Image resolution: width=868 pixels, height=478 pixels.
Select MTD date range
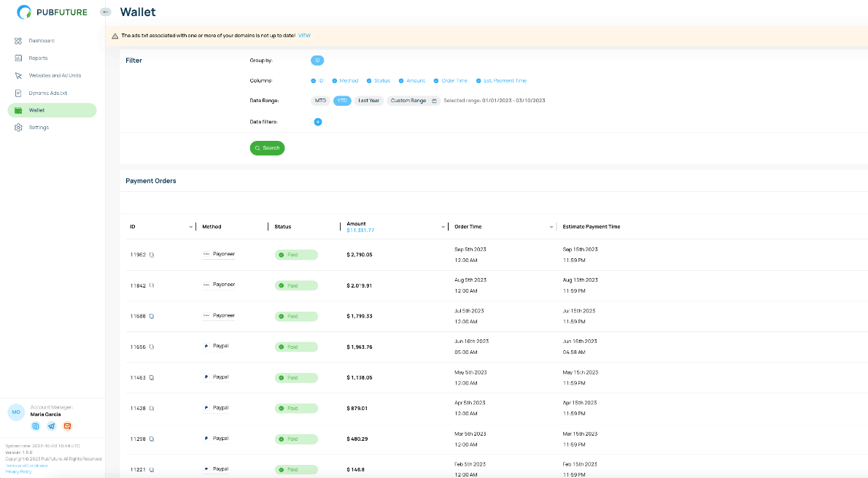pos(320,101)
